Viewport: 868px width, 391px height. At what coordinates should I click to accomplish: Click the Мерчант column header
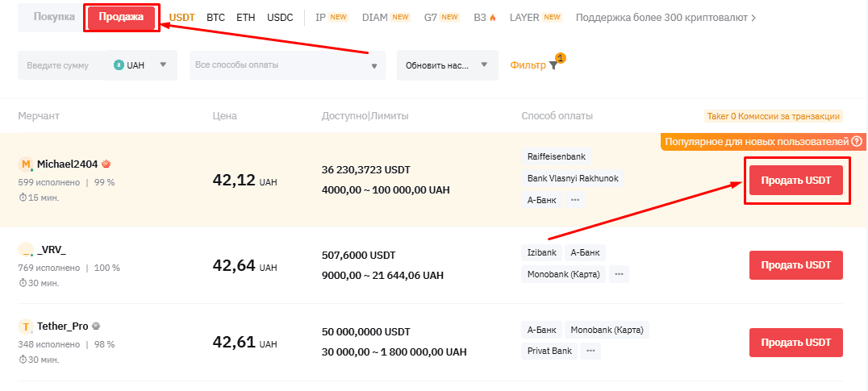pos(39,116)
